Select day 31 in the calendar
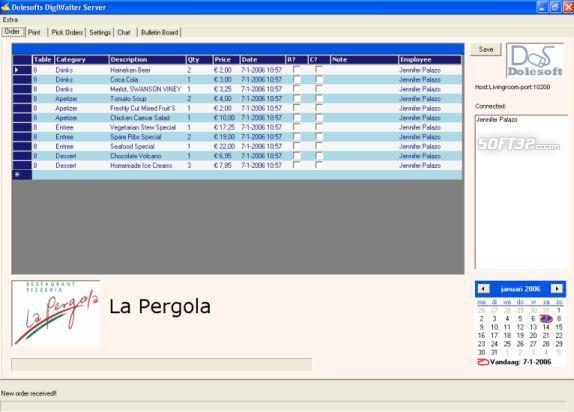Viewport: 574px width, 412px height. tap(494, 352)
